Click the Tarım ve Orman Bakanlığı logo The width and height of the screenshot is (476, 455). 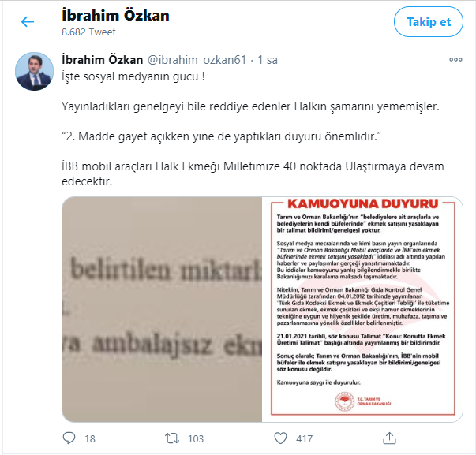coord(344,401)
